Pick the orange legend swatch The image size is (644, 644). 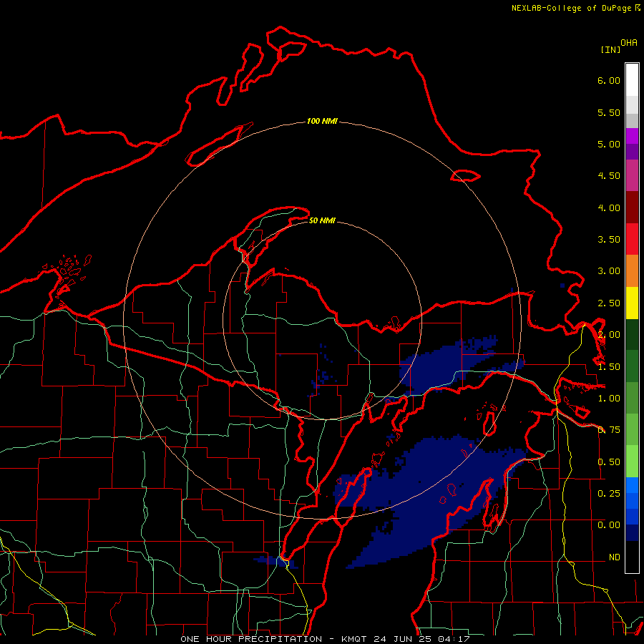point(632,270)
